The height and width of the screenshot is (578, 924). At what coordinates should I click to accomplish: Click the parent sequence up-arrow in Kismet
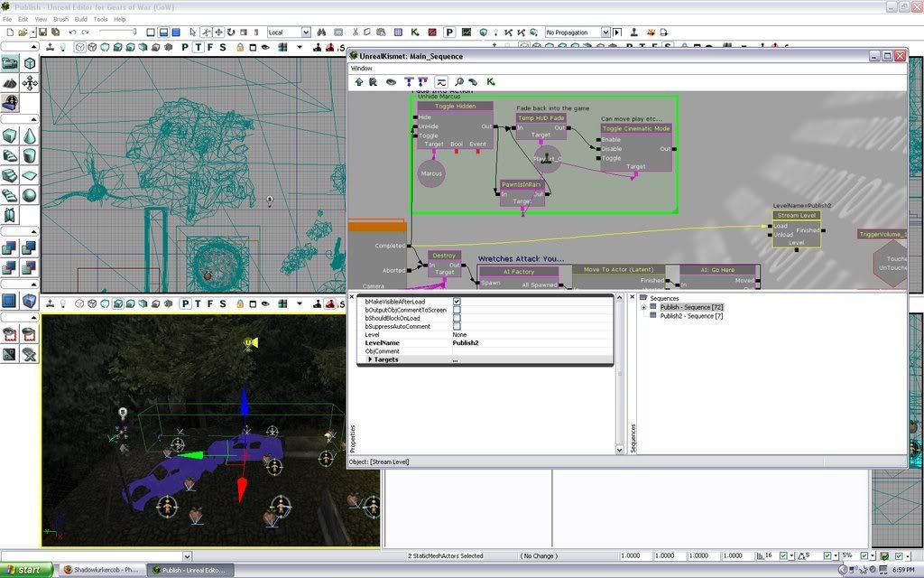click(359, 82)
